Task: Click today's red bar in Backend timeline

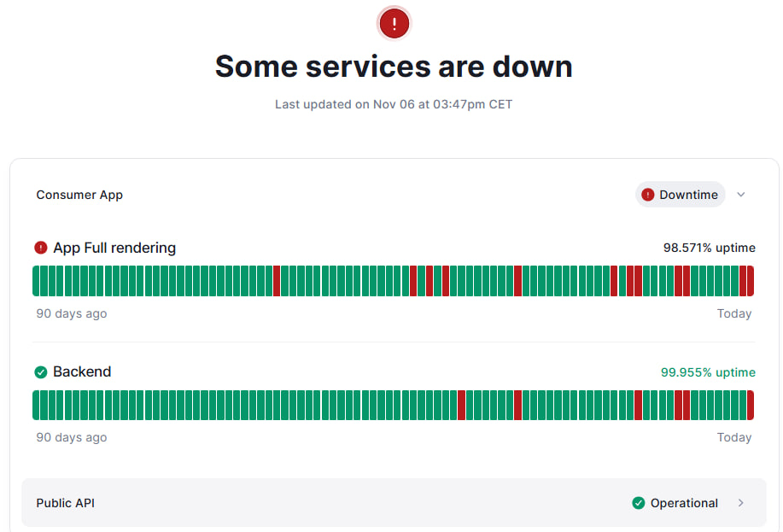Action: coord(751,405)
